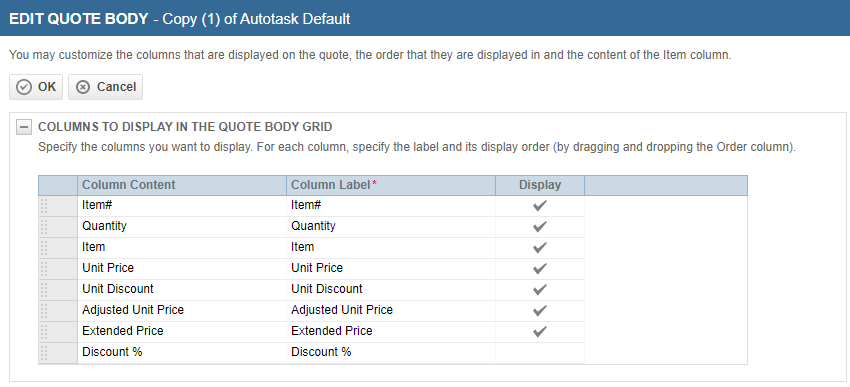This screenshot has width=850, height=387.
Task: Edit the Adjusted Unit Price label field
Action: (x=391, y=311)
